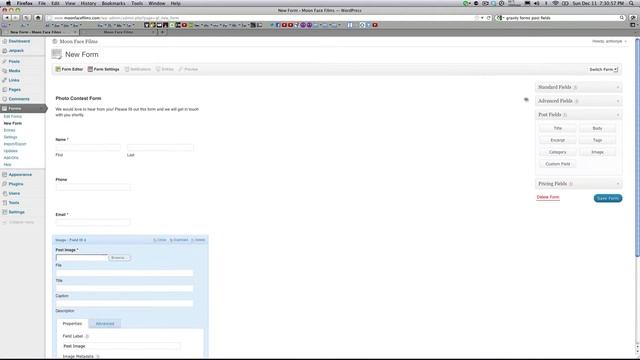
Task: Open the Pages section in the sidebar
Action: click(x=15, y=89)
